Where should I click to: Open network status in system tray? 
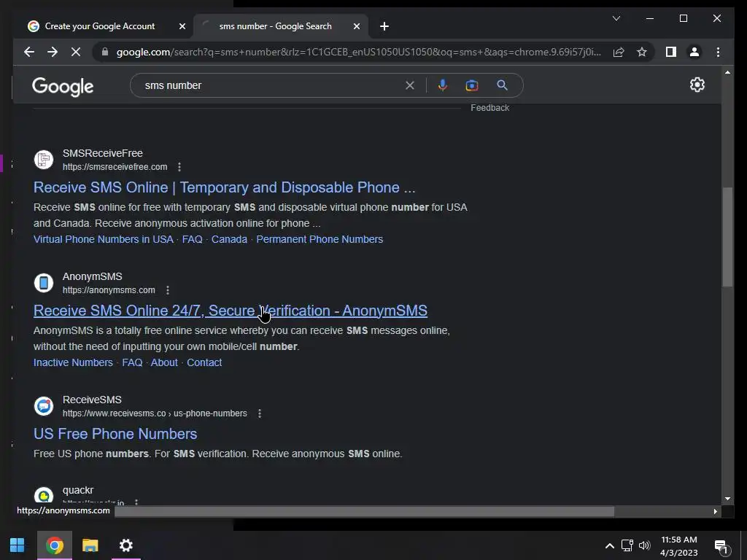click(627, 545)
